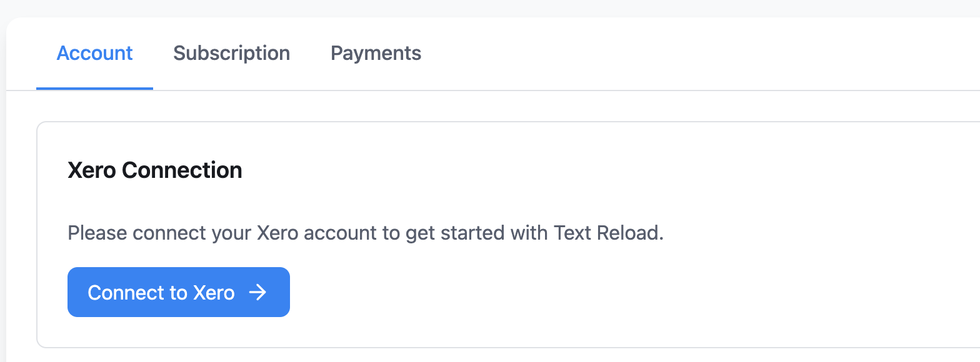Click the currently highlighted Account label

point(94,53)
